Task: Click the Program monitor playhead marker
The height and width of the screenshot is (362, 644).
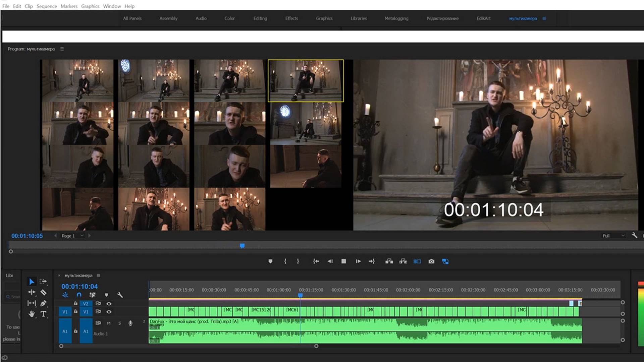Action: click(x=242, y=246)
